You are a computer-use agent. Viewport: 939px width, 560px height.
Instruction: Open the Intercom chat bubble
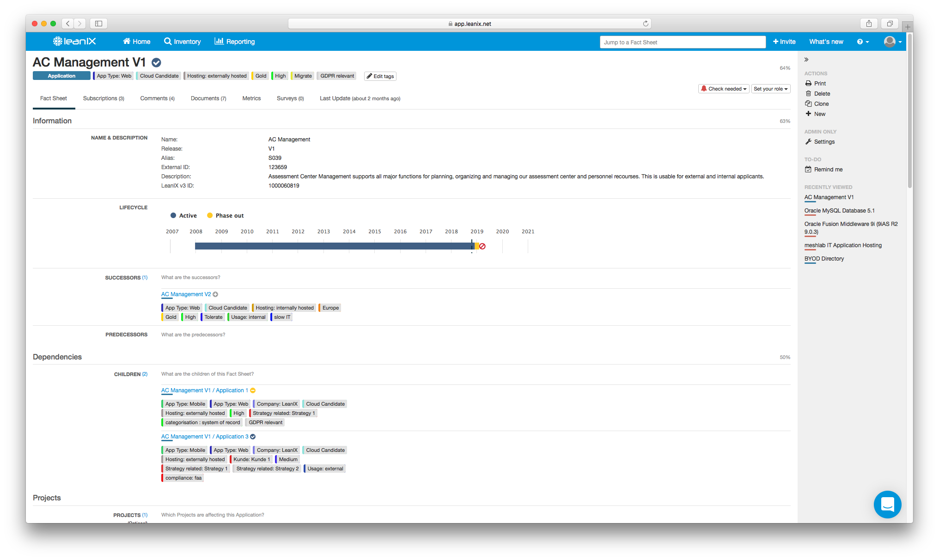[x=887, y=504]
